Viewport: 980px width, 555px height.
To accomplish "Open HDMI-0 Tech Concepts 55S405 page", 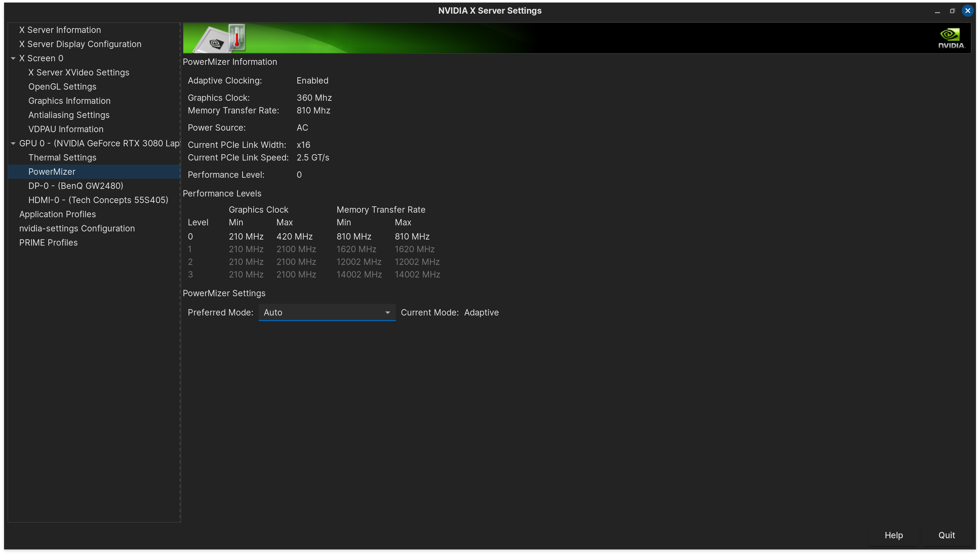I will pos(98,200).
